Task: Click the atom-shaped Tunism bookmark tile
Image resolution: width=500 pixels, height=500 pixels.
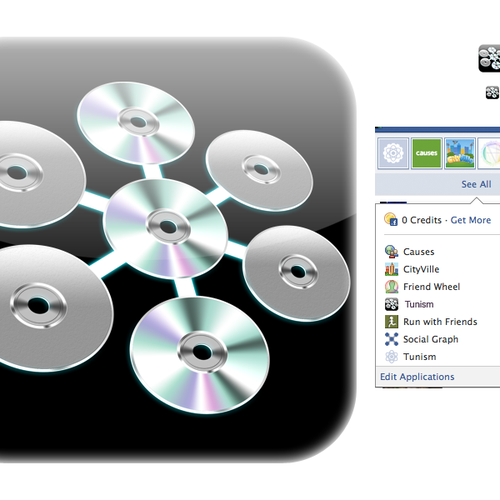Action: (x=393, y=153)
